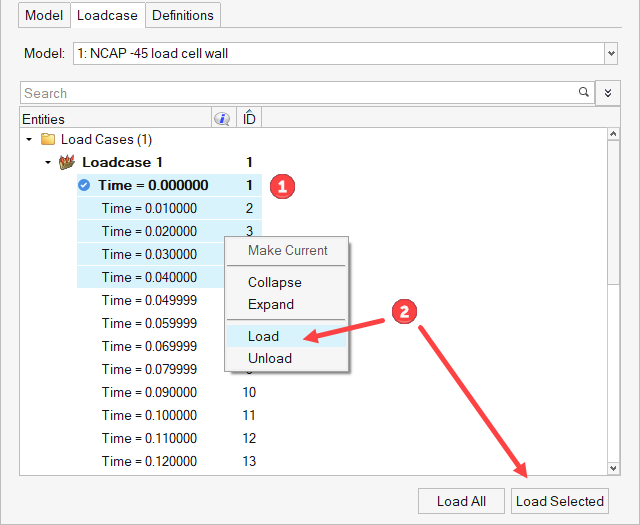Switch to the Model tab
The height and width of the screenshot is (525, 640).
tap(44, 15)
